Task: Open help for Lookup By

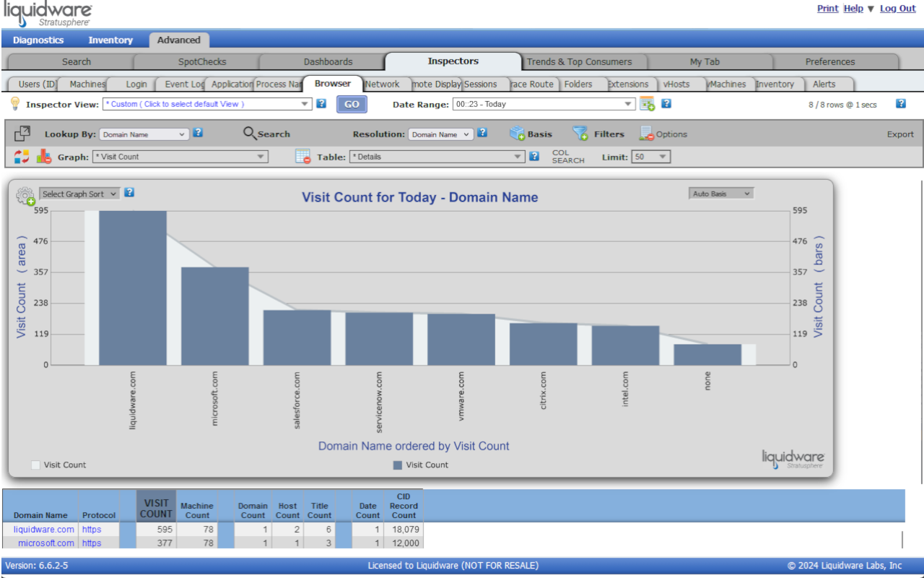Action: tap(198, 133)
